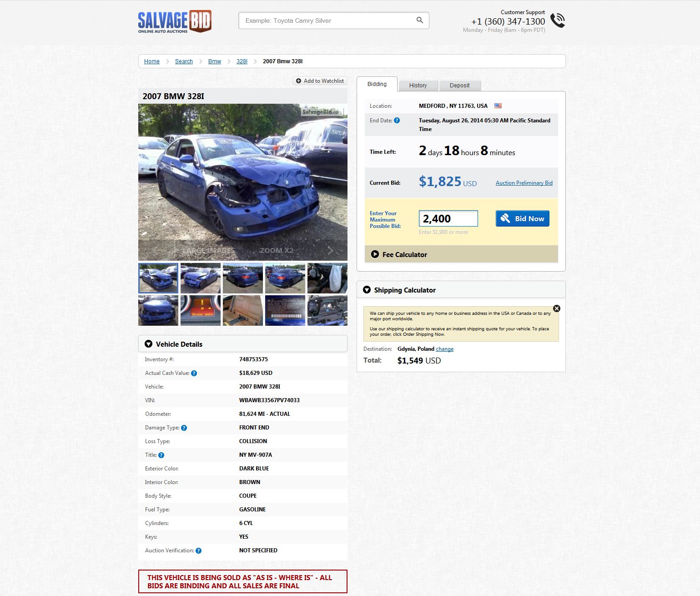Open the Auction Verification help icon

(x=198, y=551)
